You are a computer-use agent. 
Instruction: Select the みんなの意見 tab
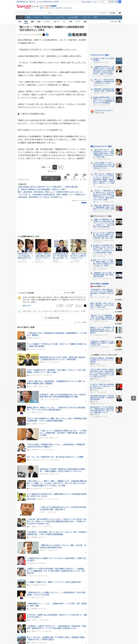pyautogui.click(x=73, y=17)
